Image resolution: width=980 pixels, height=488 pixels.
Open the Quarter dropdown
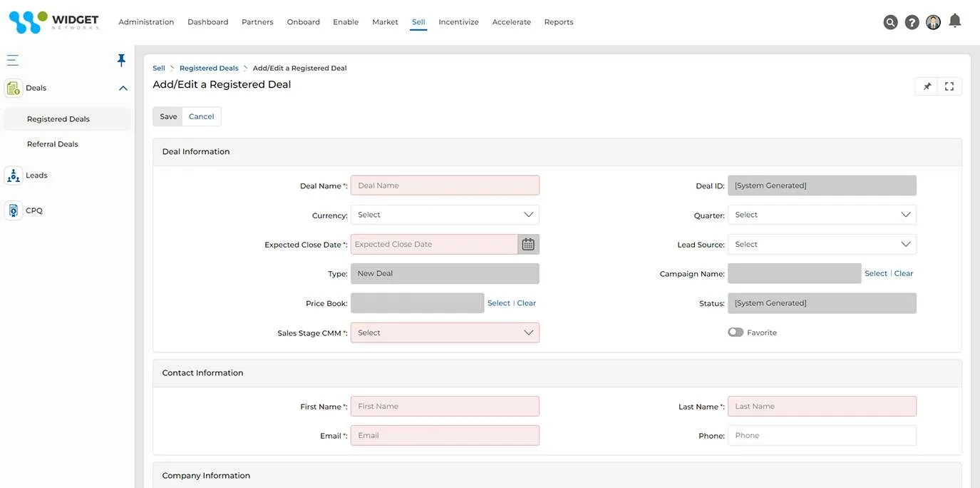pos(822,215)
